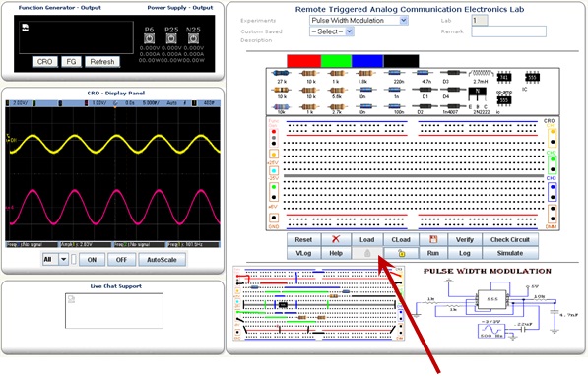This screenshot has width=588, height=376.
Task: Click the AutoScale button
Action: point(162,260)
